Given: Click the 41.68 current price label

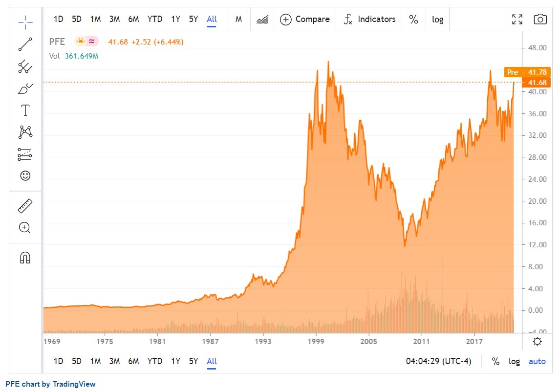Looking at the screenshot, I should [x=537, y=83].
